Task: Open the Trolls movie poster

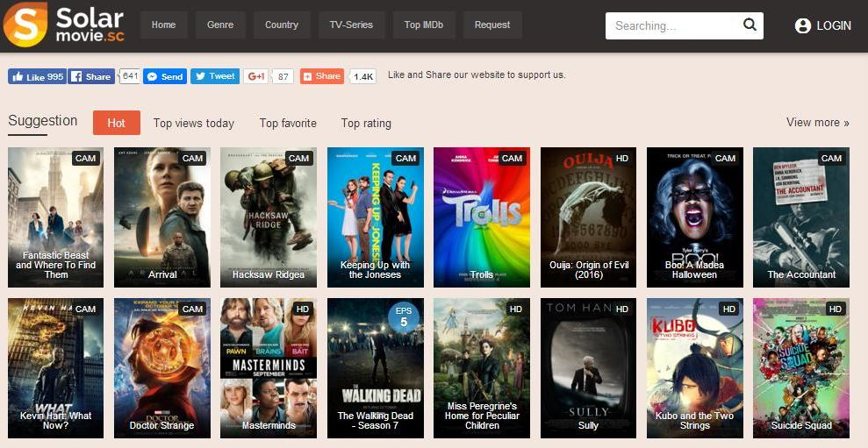Action: (482, 217)
